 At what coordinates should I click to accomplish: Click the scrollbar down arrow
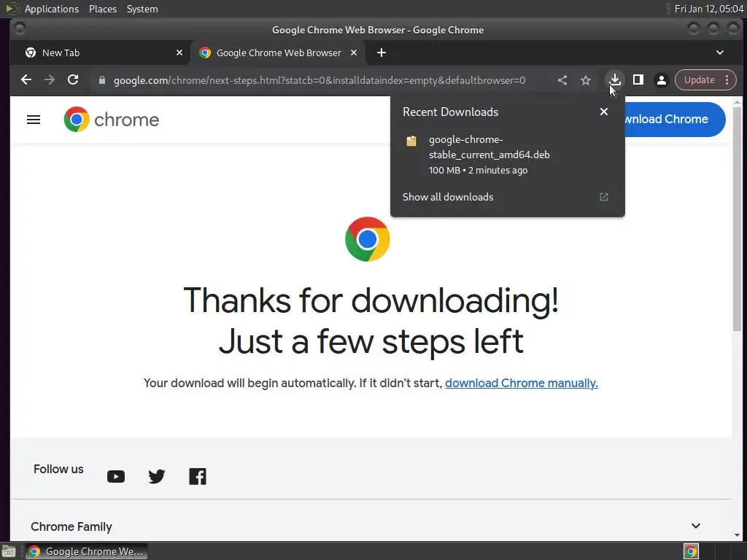point(737,535)
